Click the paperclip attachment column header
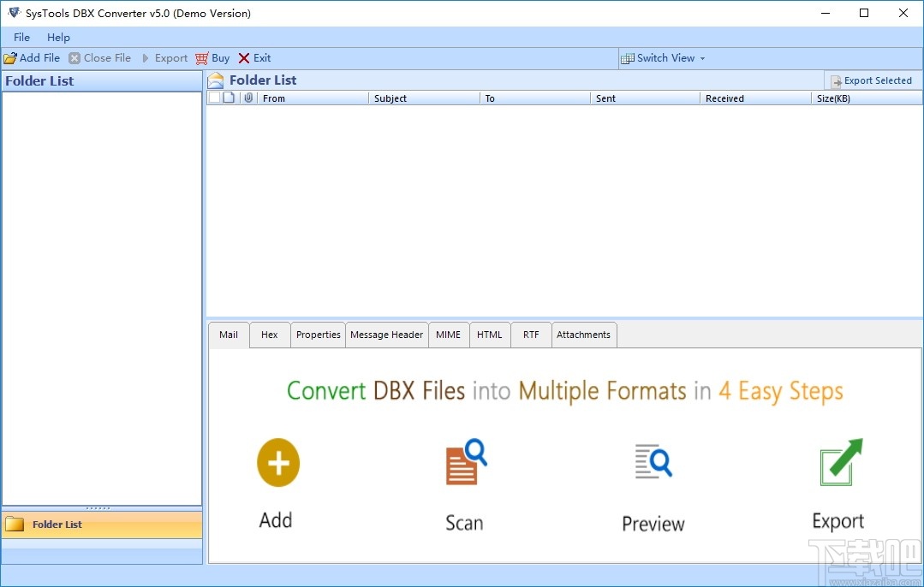924x587 pixels. coord(247,98)
